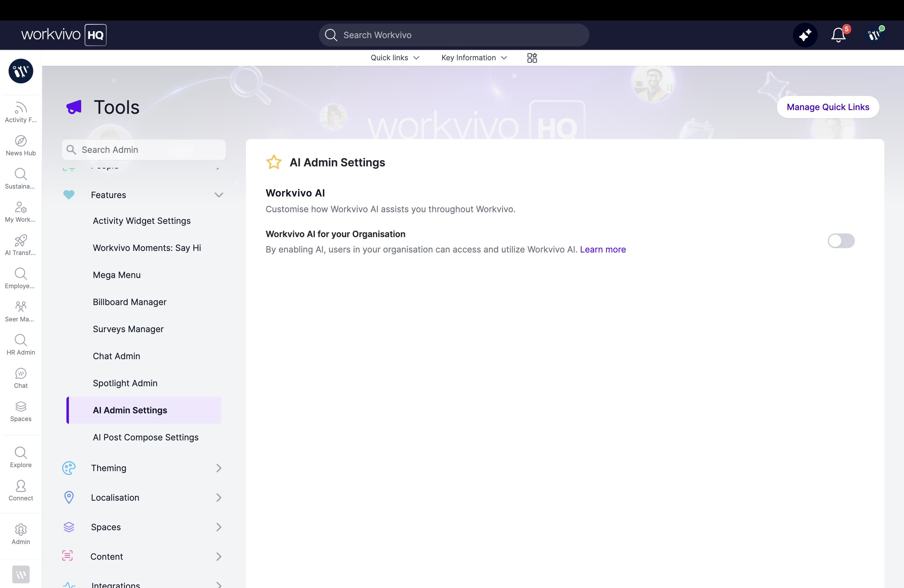Image resolution: width=904 pixels, height=588 pixels.
Task: Open HR Admin sidebar item
Action: pos(21,345)
